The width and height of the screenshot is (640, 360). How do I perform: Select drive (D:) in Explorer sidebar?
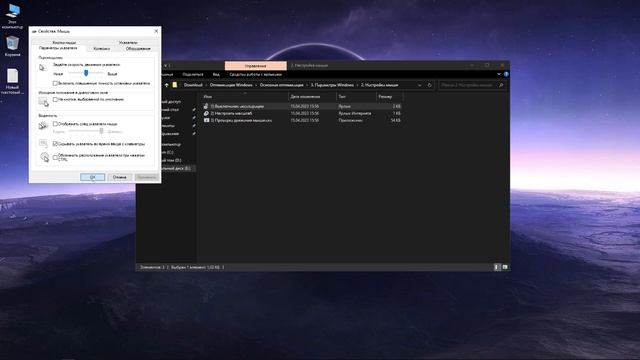[x=172, y=160]
